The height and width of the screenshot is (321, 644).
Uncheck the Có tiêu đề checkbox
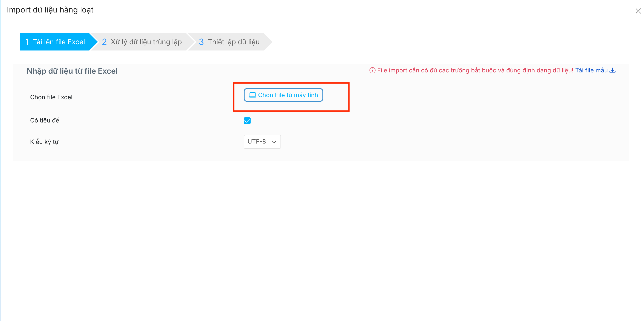[247, 121]
